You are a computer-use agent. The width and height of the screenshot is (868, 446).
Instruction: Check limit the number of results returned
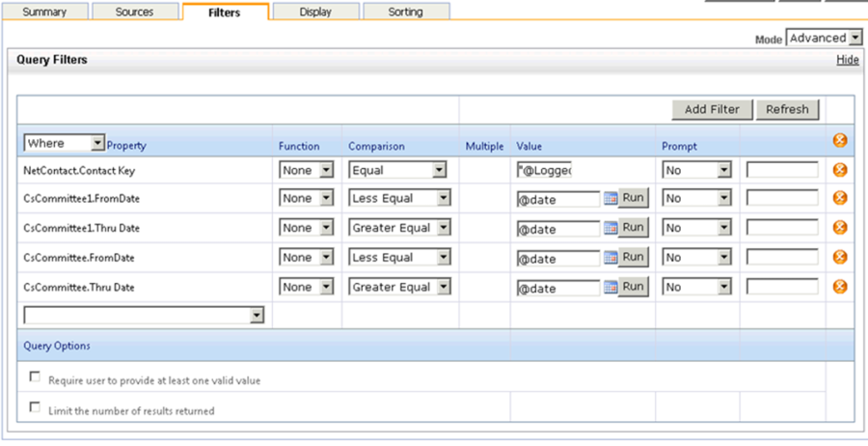point(36,407)
